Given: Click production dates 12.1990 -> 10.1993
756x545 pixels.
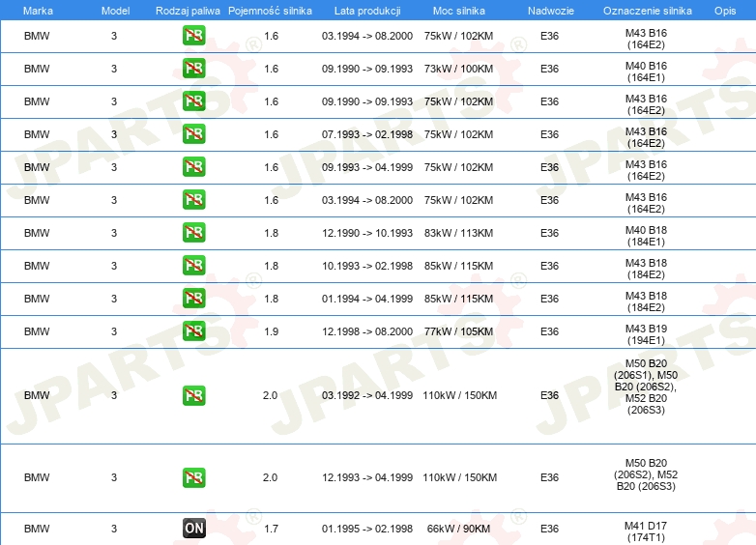Looking at the screenshot, I should (367, 233).
